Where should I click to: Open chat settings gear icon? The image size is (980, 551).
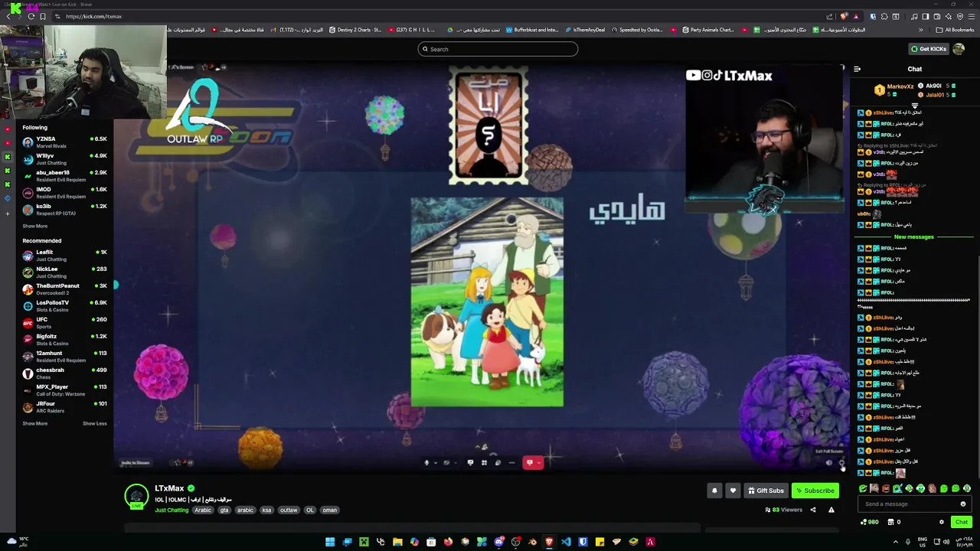point(942,522)
